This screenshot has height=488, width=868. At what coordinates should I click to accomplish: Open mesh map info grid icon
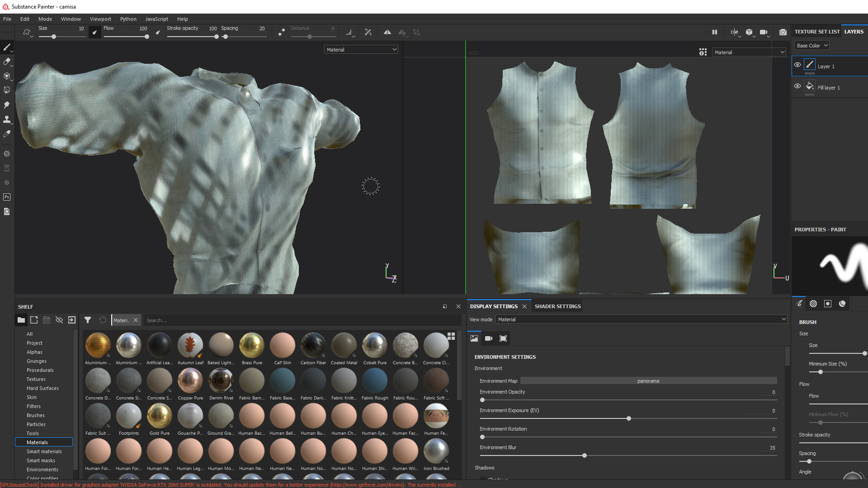point(703,52)
